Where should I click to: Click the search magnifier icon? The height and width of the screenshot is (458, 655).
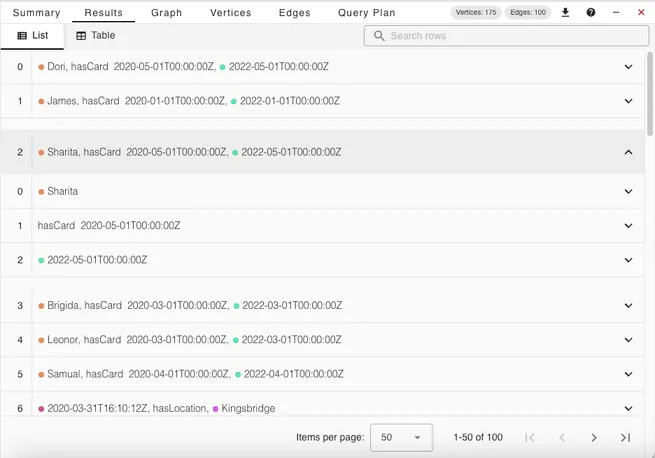[x=379, y=36]
